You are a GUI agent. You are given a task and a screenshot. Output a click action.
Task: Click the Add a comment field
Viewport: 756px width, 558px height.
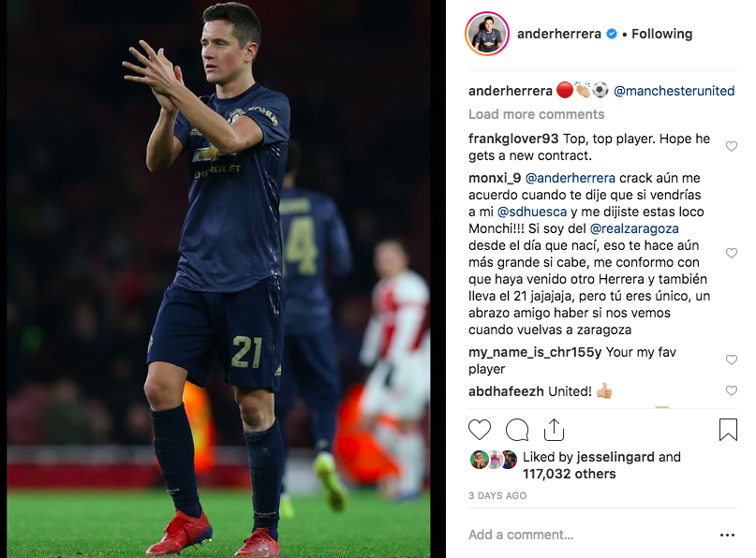pyautogui.click(x=588, y=535)
